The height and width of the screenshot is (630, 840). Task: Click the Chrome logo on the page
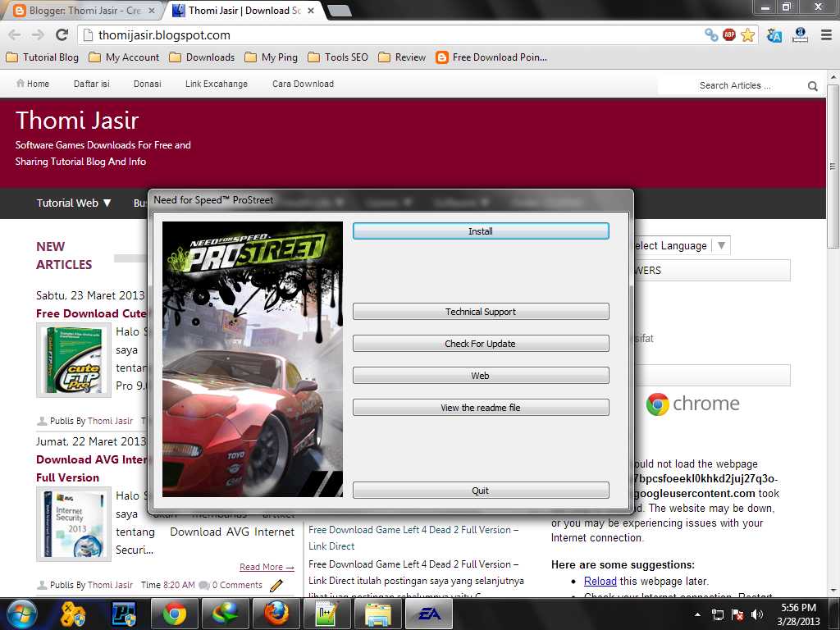(692, 404)
